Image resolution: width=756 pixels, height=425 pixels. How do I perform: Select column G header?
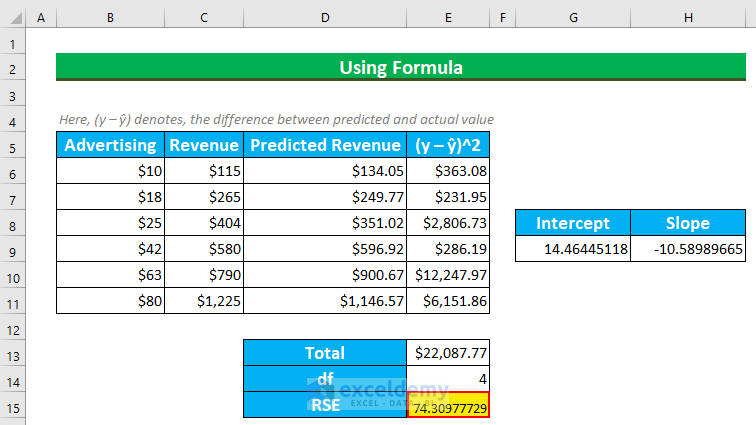[573, 19]
